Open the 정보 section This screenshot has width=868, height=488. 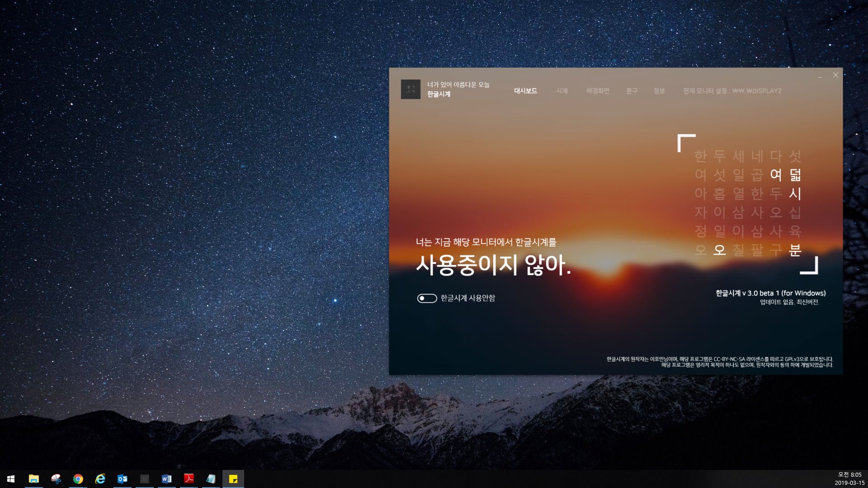pos(659,91)
